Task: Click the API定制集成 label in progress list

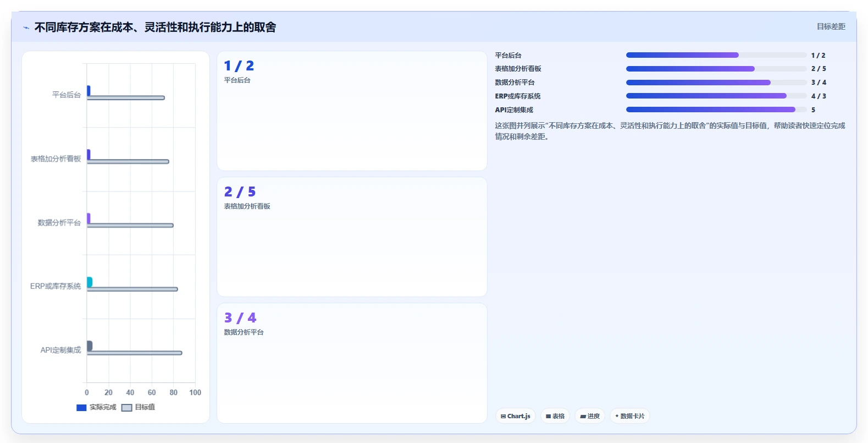Action: tap(514, 110)
